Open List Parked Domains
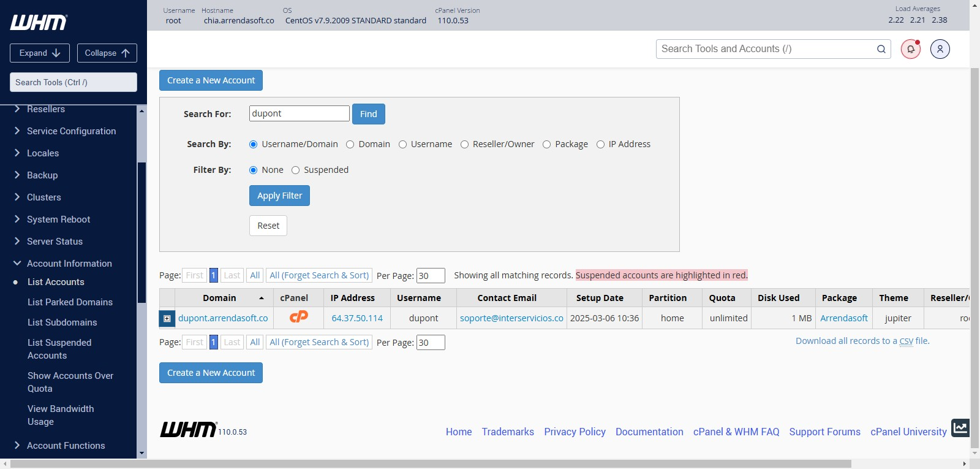 (x=70, y=302)
